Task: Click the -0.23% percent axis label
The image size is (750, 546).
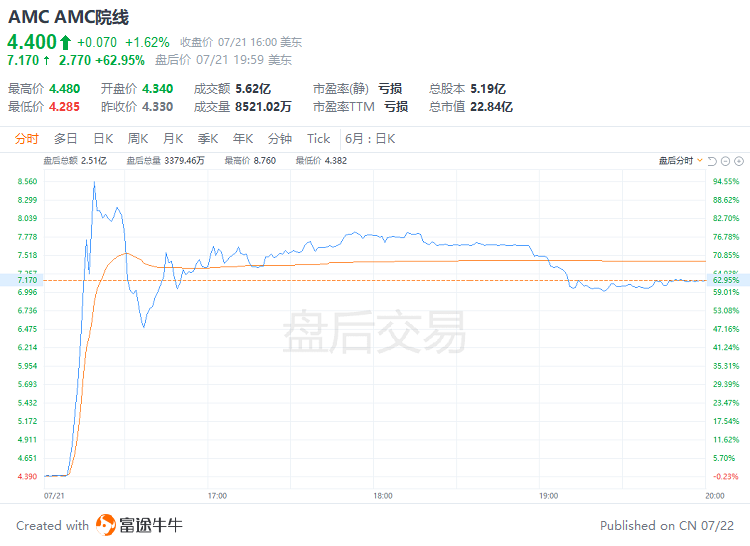Action: point(726,476)
